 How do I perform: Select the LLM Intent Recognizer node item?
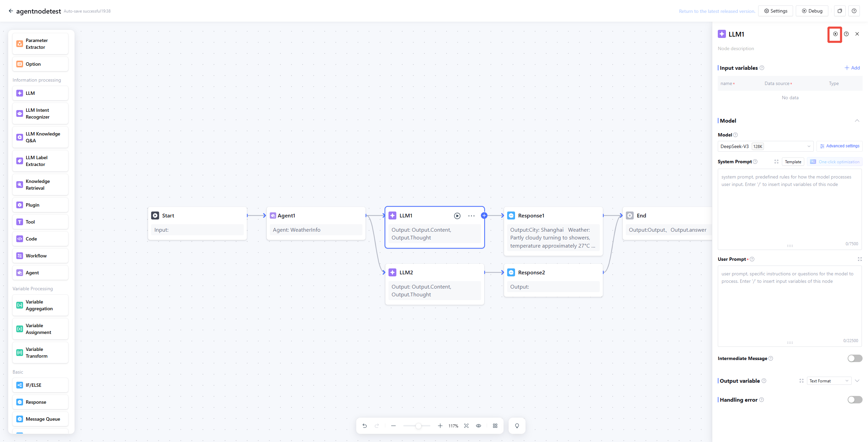point(40,113)
